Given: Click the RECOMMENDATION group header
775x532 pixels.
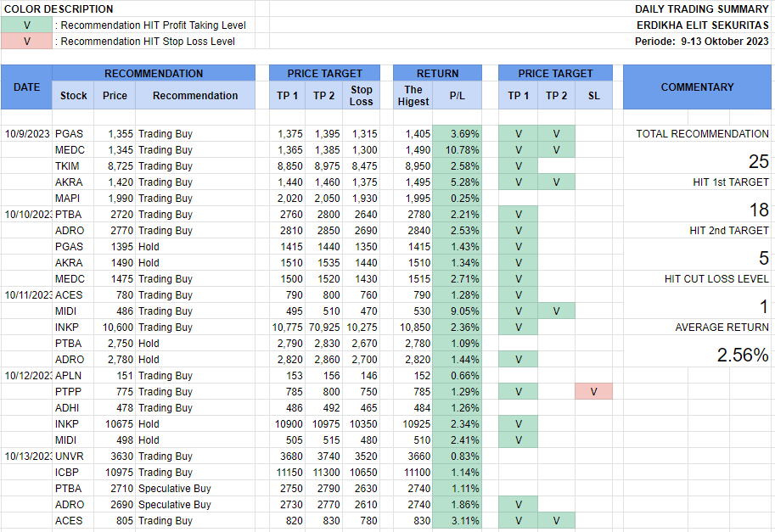Looking at the screenshot, I should click(154, 74).
